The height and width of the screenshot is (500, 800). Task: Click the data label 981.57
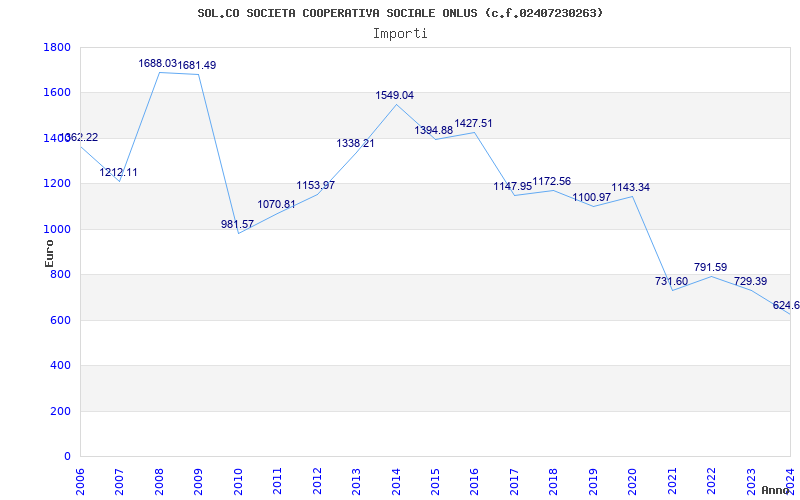pos(237,224)
